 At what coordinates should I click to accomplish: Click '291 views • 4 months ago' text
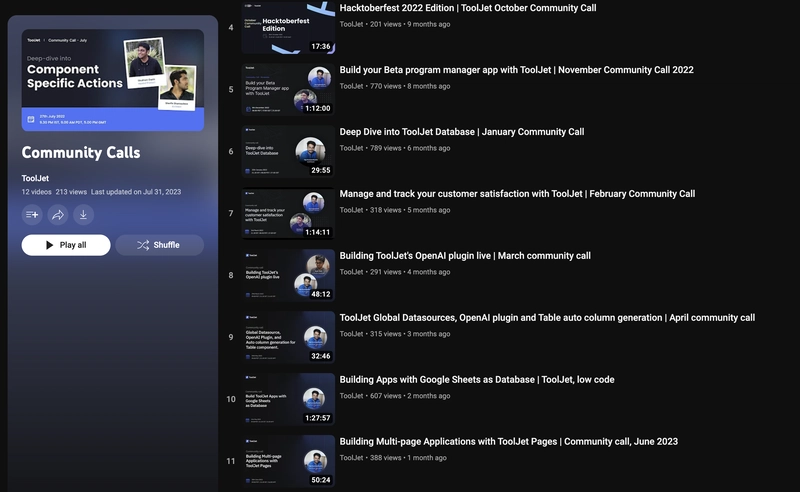click(x=410, y=272)
